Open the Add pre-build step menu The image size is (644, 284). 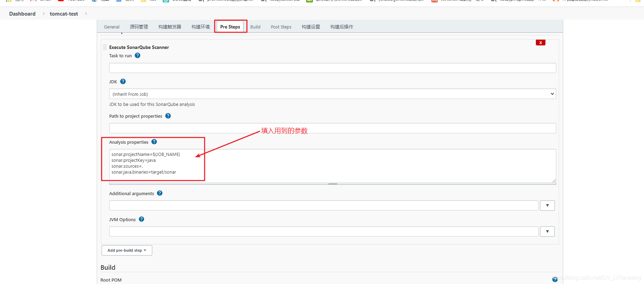coord(127,250)
